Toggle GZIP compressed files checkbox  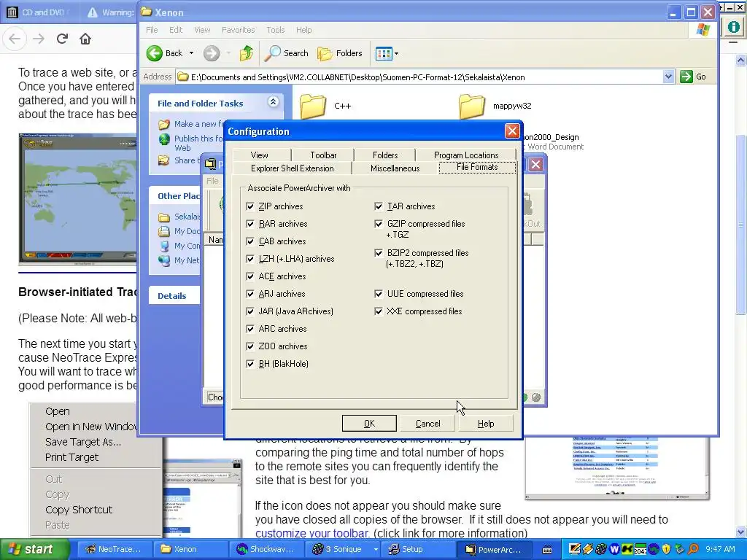tap(379, 224)
